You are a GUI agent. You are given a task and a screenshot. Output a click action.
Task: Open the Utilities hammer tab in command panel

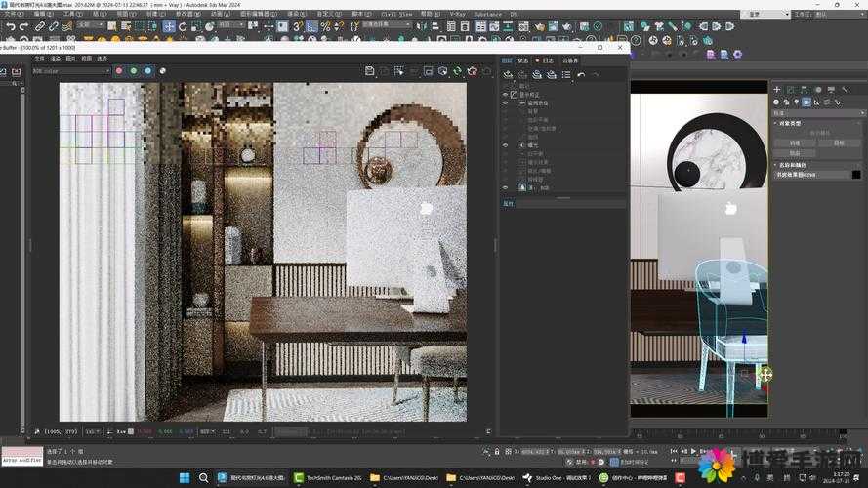coord(845,89)
